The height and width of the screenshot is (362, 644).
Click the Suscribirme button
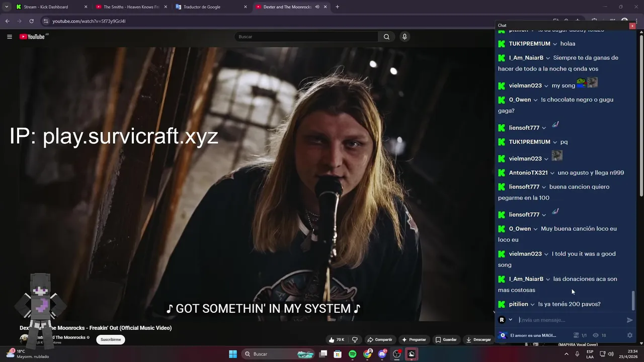pos(111,339)
